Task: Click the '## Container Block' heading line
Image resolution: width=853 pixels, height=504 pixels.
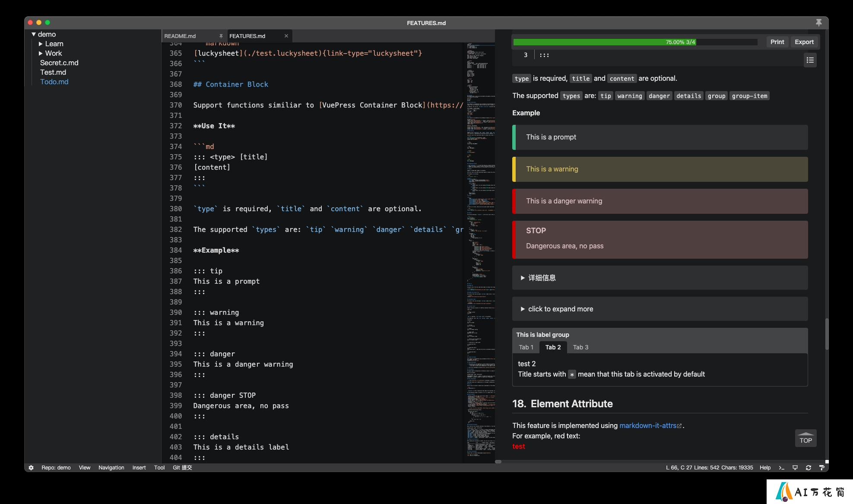Action: [231, 84]
